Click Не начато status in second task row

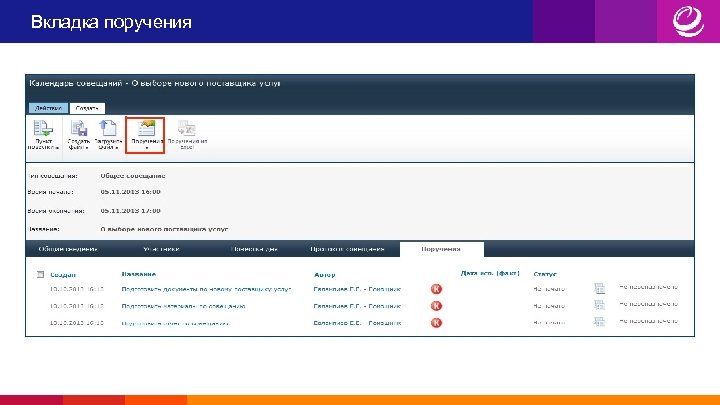pyautogui.click(x=549, y=306)
